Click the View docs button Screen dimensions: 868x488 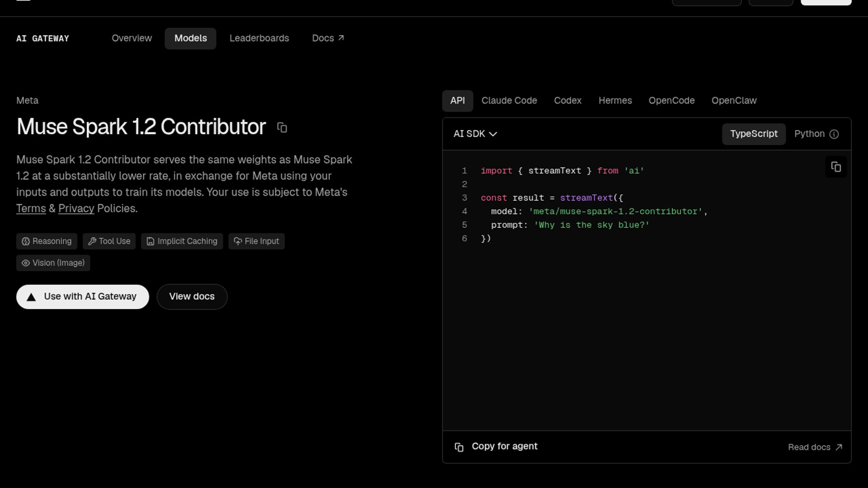192,297
